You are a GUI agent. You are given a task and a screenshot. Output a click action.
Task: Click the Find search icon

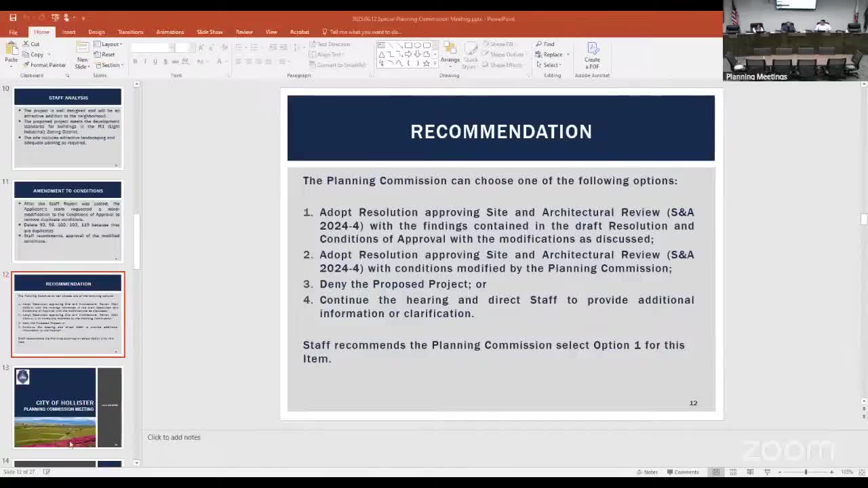[545, 44]
